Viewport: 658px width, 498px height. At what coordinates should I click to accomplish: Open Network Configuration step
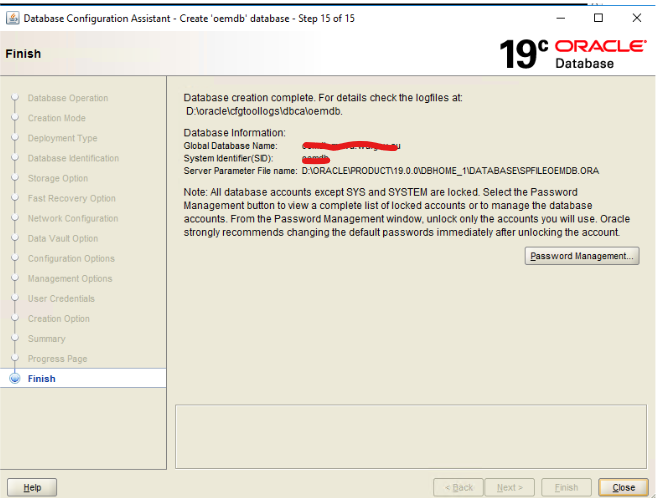point(72,218)
